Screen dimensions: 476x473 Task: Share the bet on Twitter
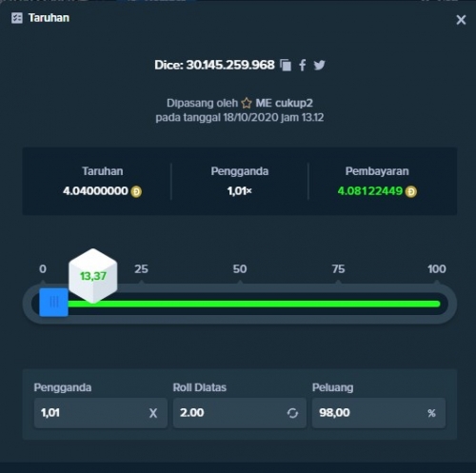click(319, 65)
